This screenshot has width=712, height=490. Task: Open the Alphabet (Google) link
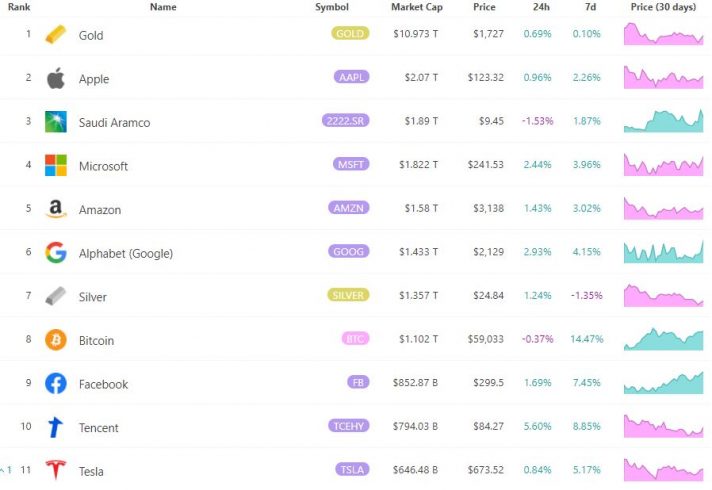click(x=126, y=253)
